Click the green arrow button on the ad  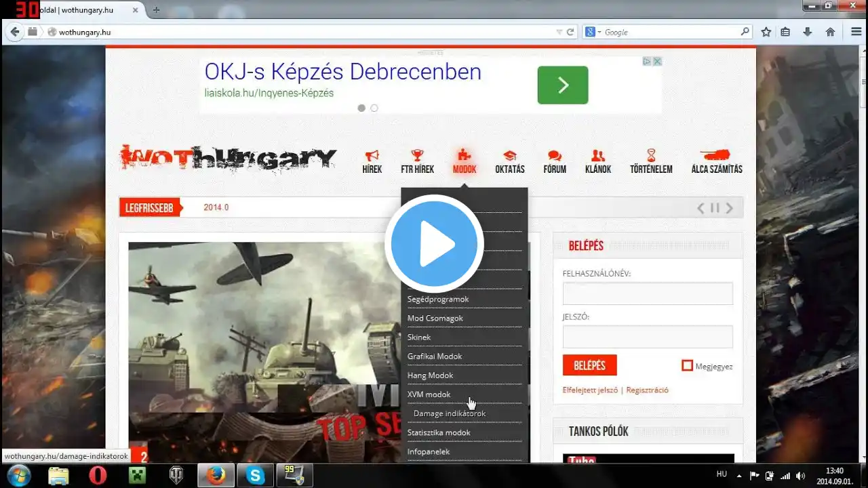click(x=563, y=85)
